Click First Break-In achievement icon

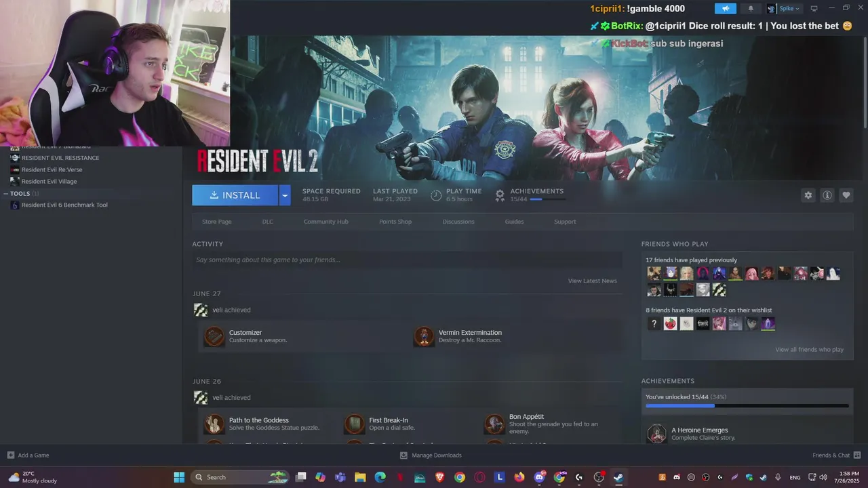355,424
